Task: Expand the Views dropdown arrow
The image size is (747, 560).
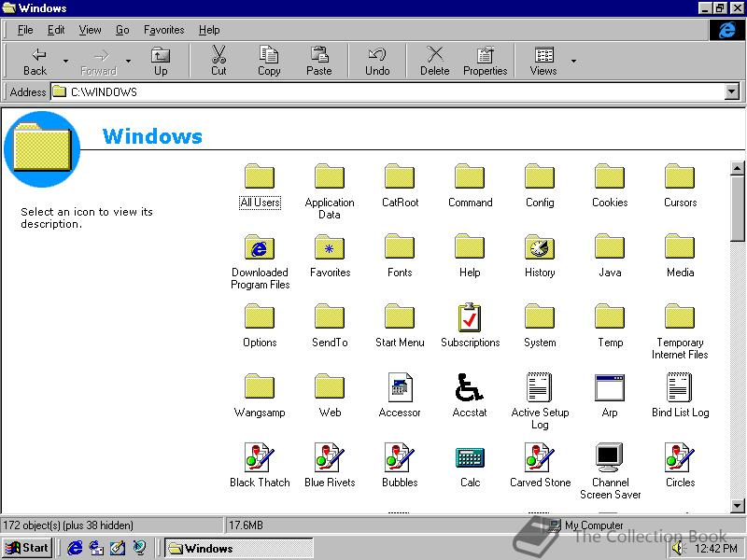Action: 573,61
